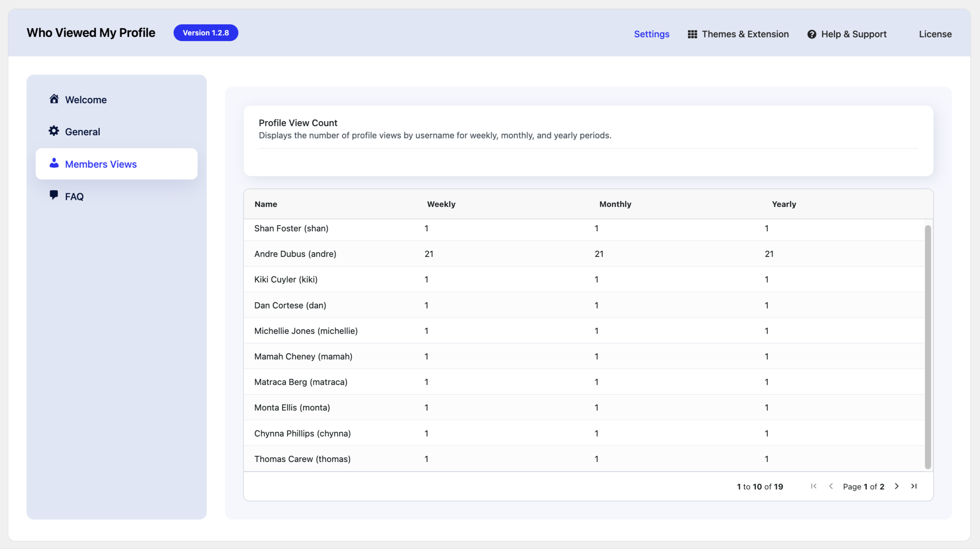Click the grid icon for Themes & Extension
980x549 pixels.
(x=692, y=34)
